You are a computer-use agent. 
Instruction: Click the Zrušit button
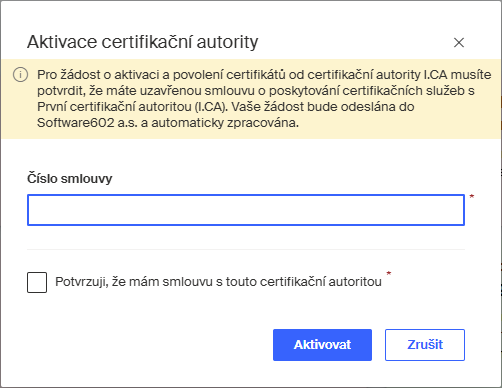click(x=425, y=345)
